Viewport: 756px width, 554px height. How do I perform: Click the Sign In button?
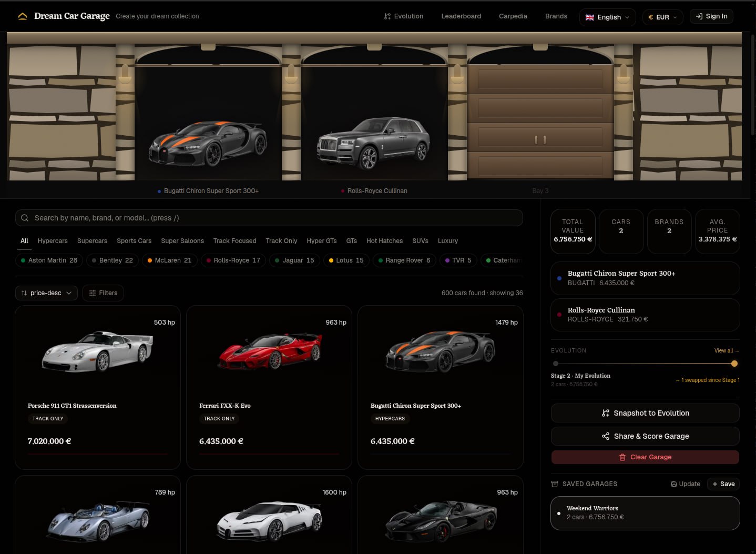711,16
